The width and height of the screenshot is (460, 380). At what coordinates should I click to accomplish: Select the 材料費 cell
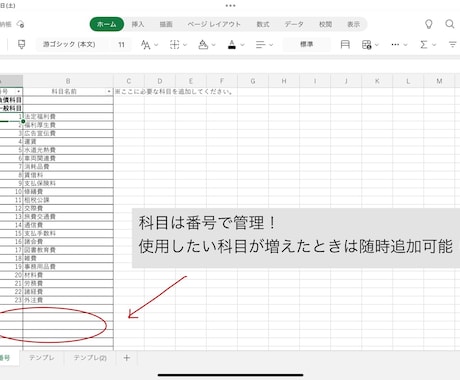68,275
